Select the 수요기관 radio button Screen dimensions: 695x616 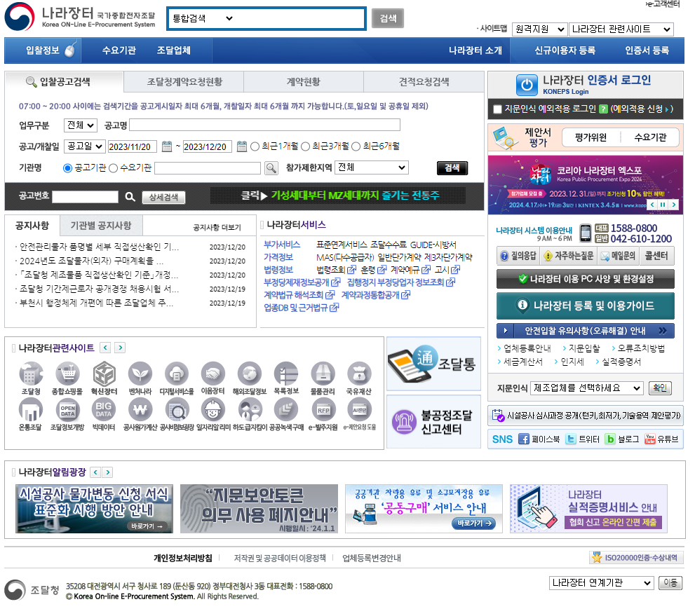(114, 167)
